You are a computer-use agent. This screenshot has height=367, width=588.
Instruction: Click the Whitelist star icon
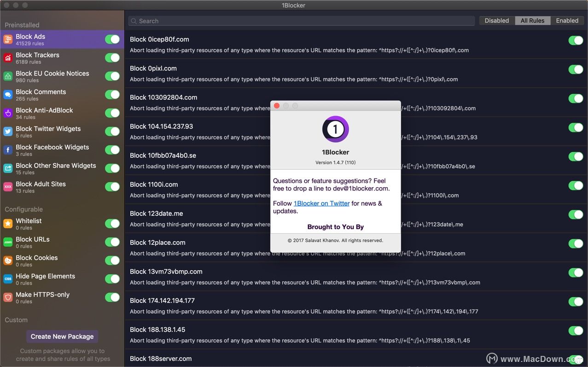[x=8, y=224]
